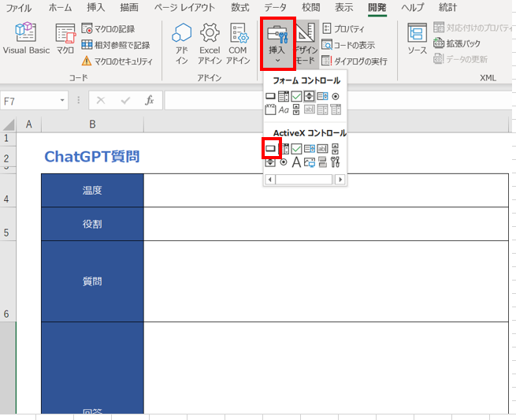Switch to the 数式 tab
Image resolution: width=516 pixels, height=420 pixels.
[240, 8]
